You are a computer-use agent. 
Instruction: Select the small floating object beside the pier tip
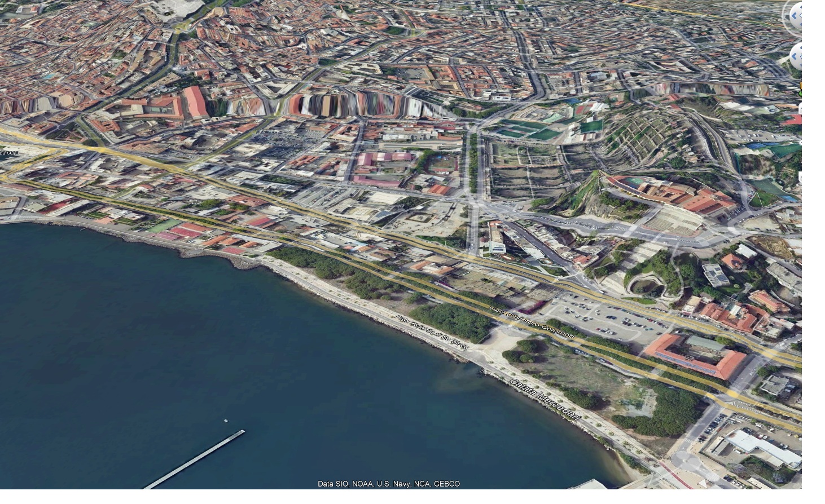[x=226, y=421]
